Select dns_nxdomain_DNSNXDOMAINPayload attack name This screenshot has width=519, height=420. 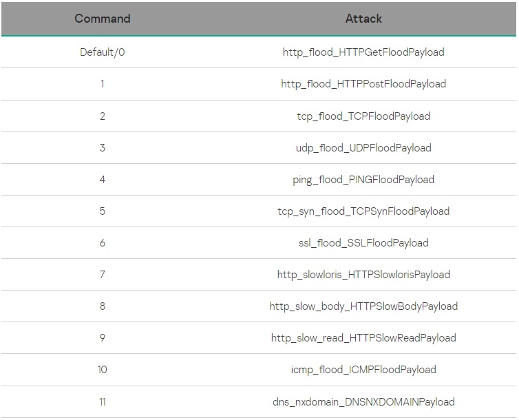pyautogui.click(x=363, y=401)
